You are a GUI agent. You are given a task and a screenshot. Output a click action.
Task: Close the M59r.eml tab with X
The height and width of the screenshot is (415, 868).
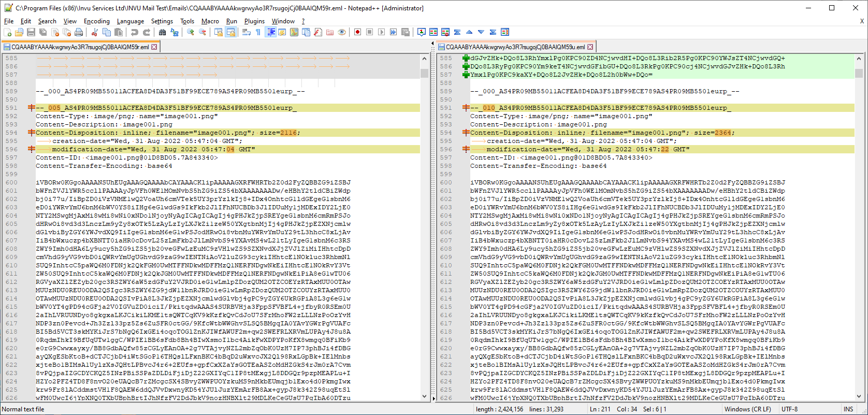pyautogui.click(x=154, y=47)
